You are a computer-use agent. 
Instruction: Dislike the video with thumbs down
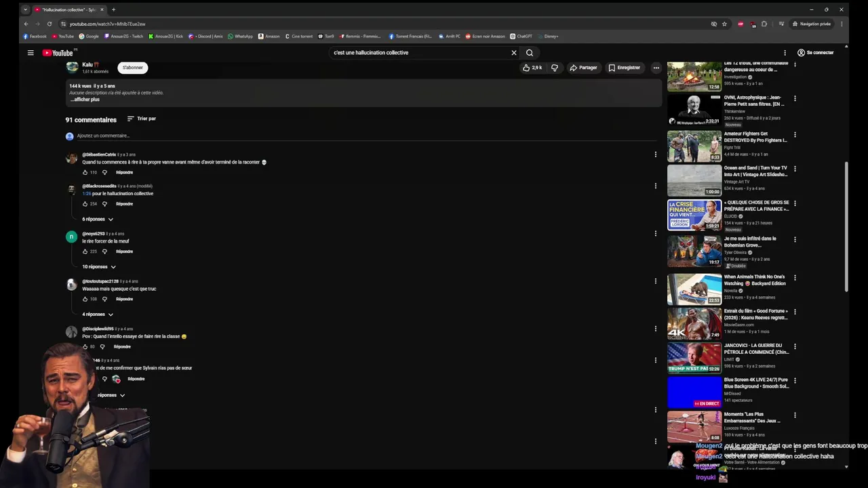point(555,68)
